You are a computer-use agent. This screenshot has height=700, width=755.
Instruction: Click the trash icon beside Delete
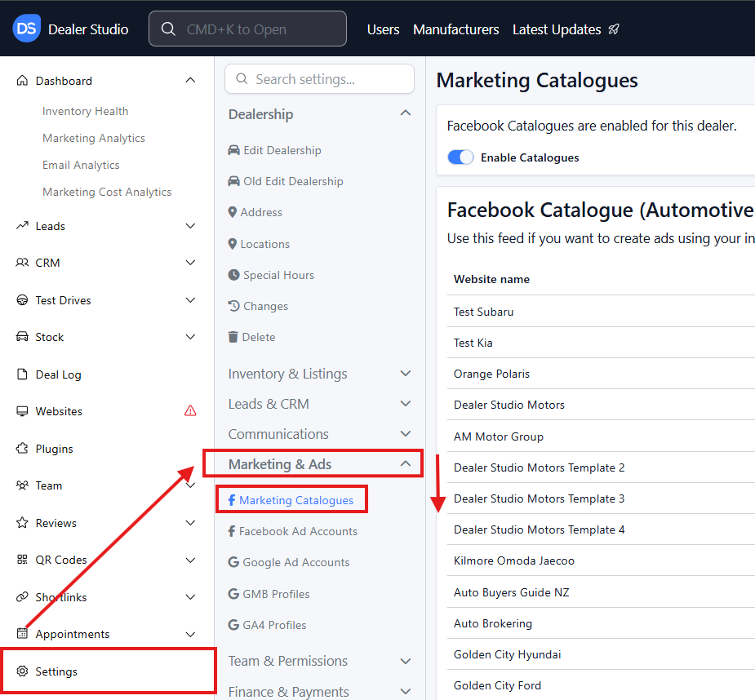[x=233, y=337]
